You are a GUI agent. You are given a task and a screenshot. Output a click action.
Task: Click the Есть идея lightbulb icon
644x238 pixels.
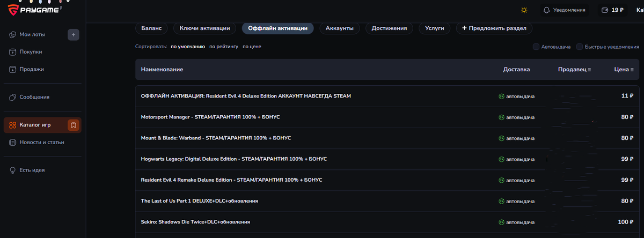(13, 170)
